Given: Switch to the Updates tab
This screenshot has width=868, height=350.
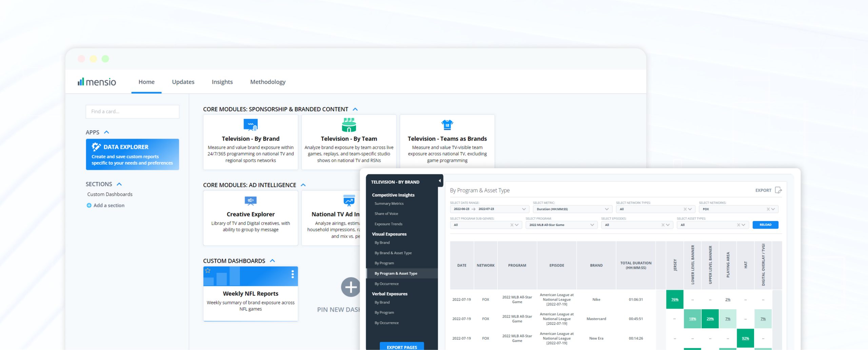Looking at the screenshot, I should [183, 82].
